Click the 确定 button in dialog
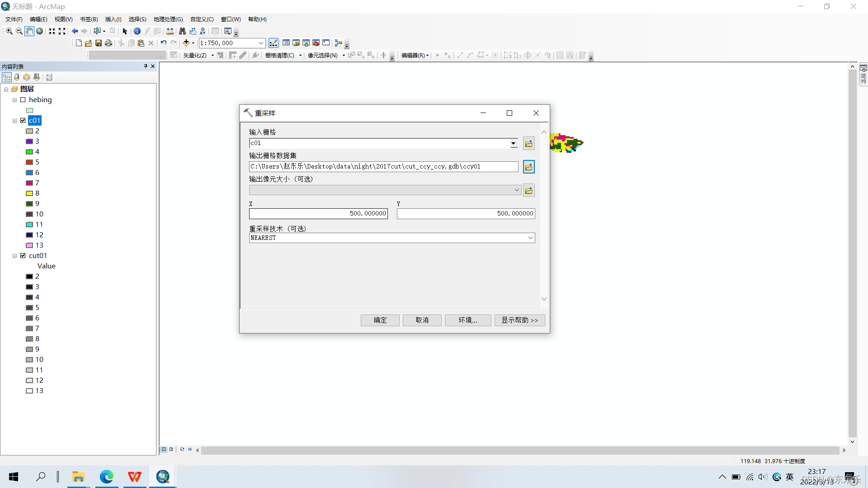This screenshot has height=488, width=868. 380,320
